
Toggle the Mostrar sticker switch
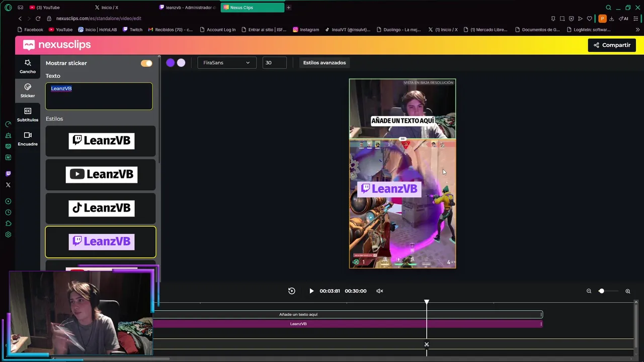(146, 63)
